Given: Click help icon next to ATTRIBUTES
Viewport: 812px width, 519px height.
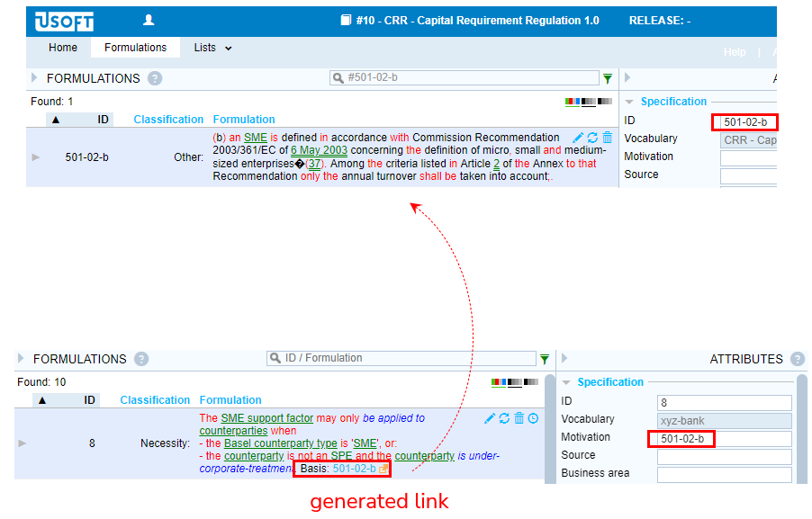Looking at the screenshot, I should [797, 359].
